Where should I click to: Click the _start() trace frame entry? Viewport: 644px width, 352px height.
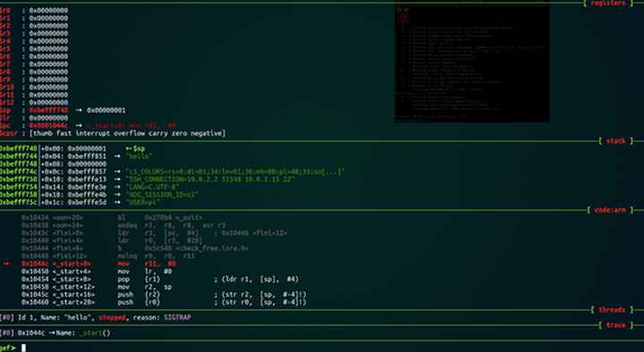(95, 332)
